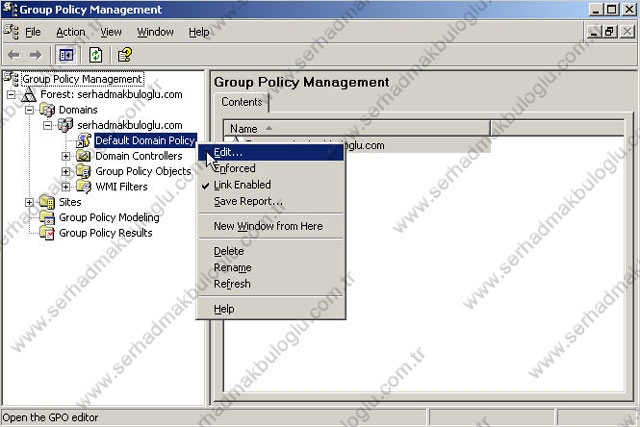Select Delete in the context menu
The width and height of the screenshot is (640, 427).
click(x=271, y=251)
